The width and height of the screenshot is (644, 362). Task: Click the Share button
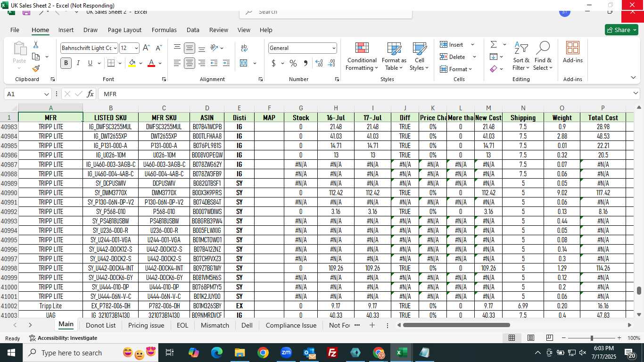pyautogui.click(x=621, y=30)
